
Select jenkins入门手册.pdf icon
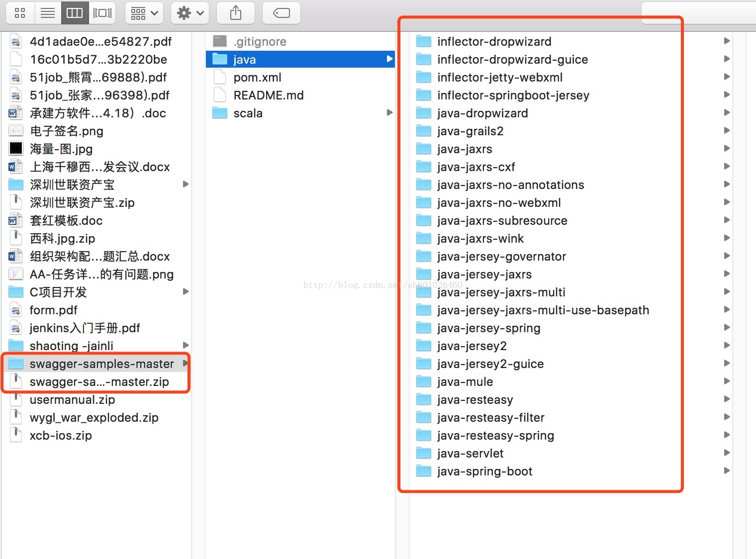16,328
